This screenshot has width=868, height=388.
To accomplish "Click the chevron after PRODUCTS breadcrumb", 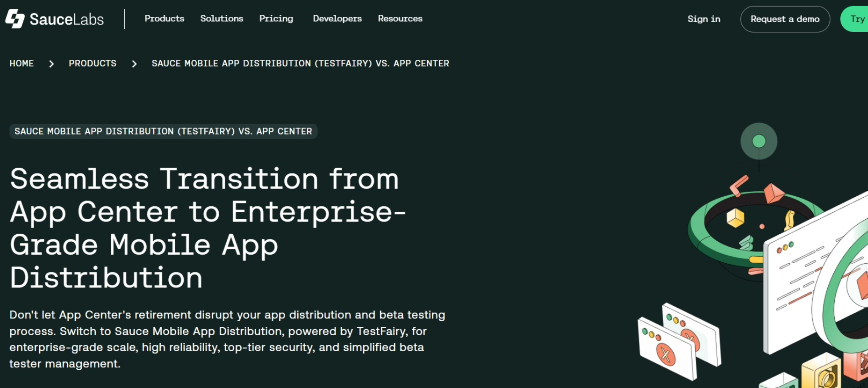I will point(134,64).
